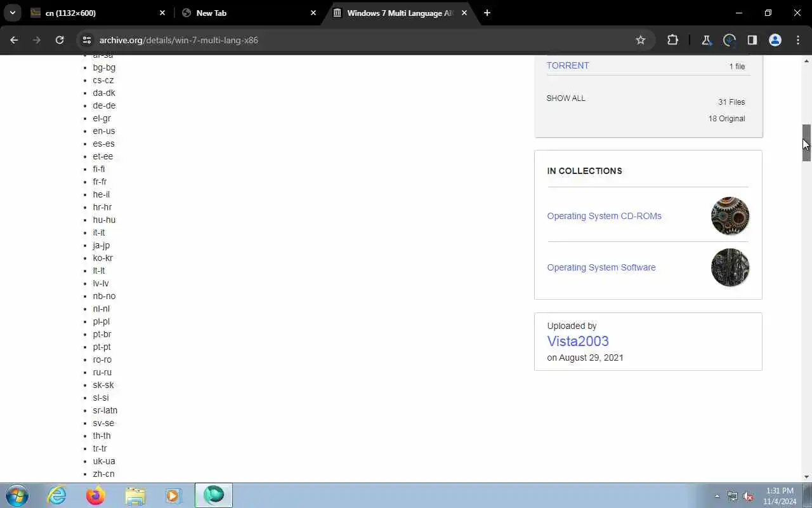Click the 'zh-cn' list entry

pos(103,474)
